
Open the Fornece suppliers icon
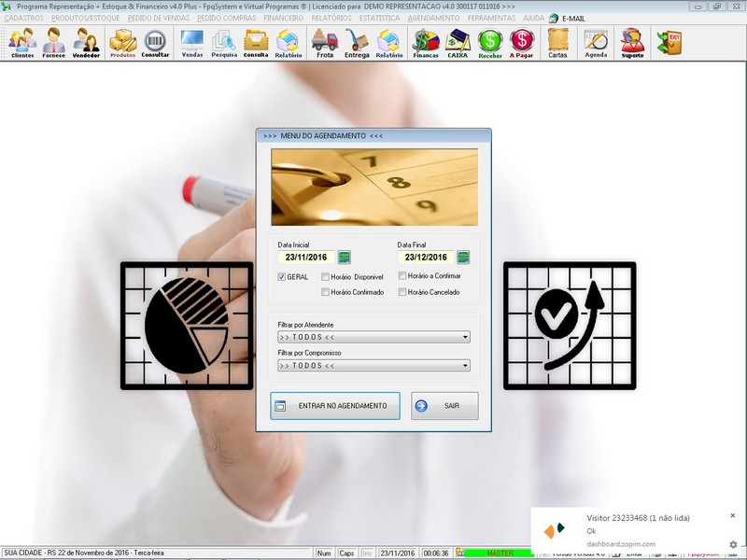pyautogui.click(x=53, y=43)
